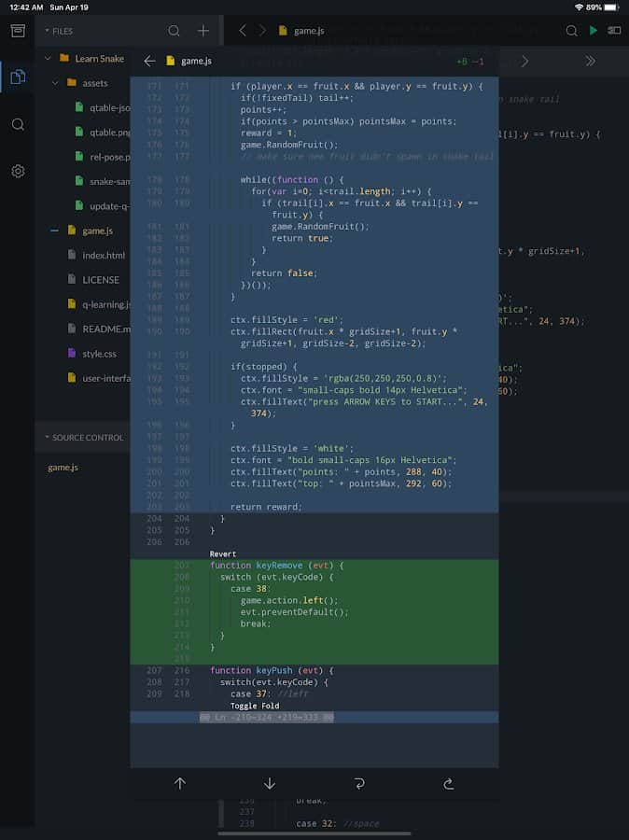
Task: Jump to previous change with the up arrow icon
Action: tap(179, 783)
